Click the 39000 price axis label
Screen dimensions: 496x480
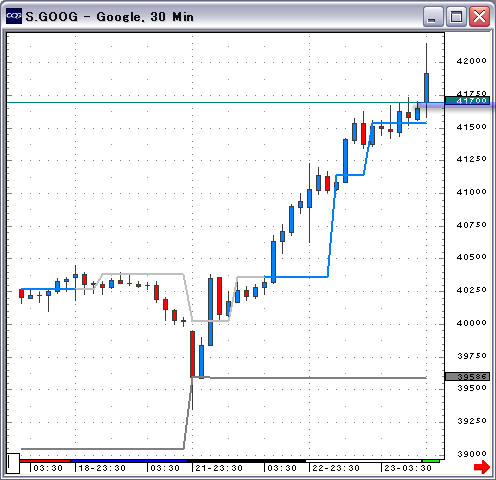pyautogui.click(x=471, y=454)
